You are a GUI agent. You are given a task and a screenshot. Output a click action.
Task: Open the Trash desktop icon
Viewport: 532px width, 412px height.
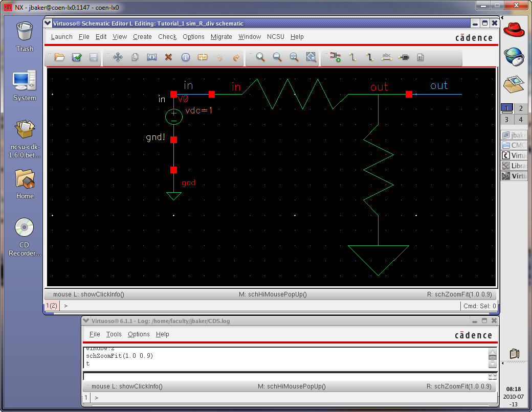tap(25, 36)
